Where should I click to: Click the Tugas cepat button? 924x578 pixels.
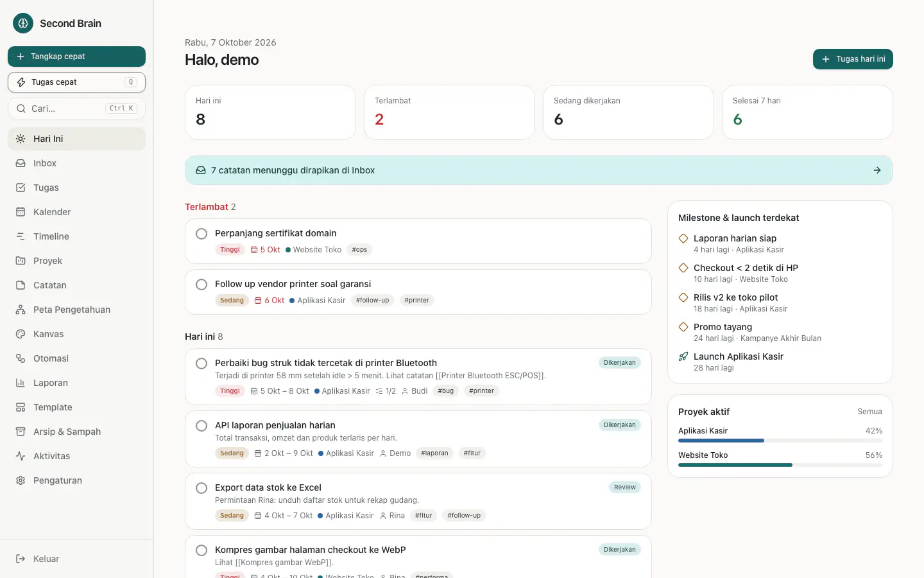(77, 82)
